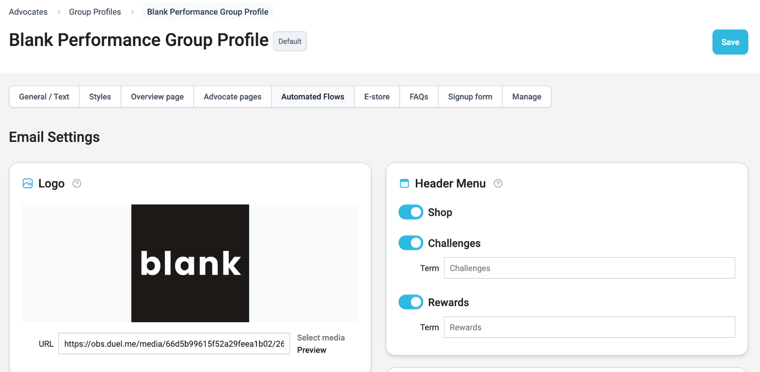Click the Challenges Term input
Viewport: 760px width, 372px height.
589,268
